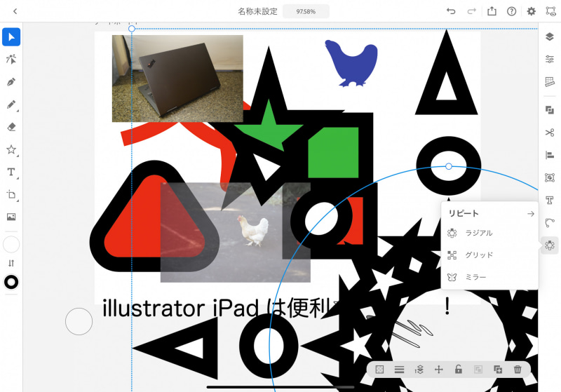Select the Eraser tool
Image resolution: width=561 pixels, height=392 pixels.
pyautogui.click(x=11, y=127)
